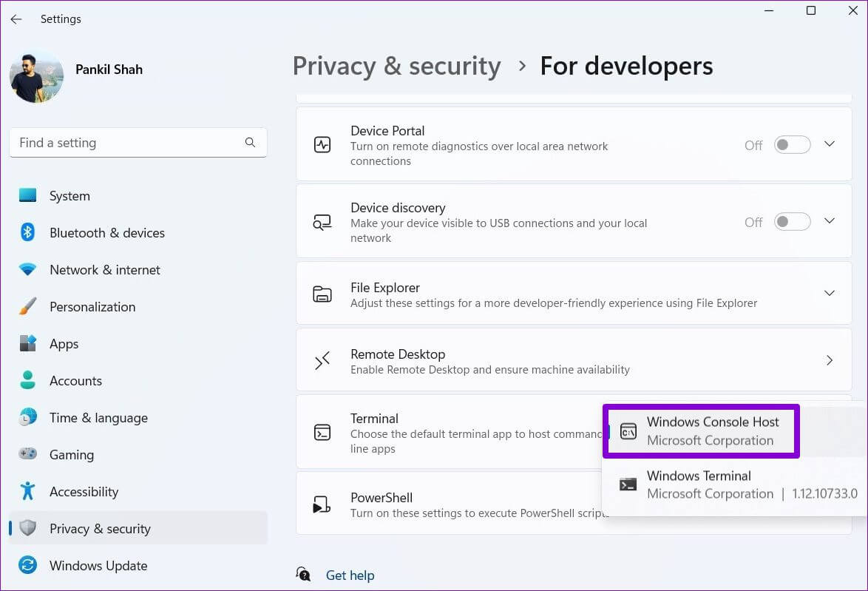Open the System settings category

pyautogui.click(x=138, y=195)
